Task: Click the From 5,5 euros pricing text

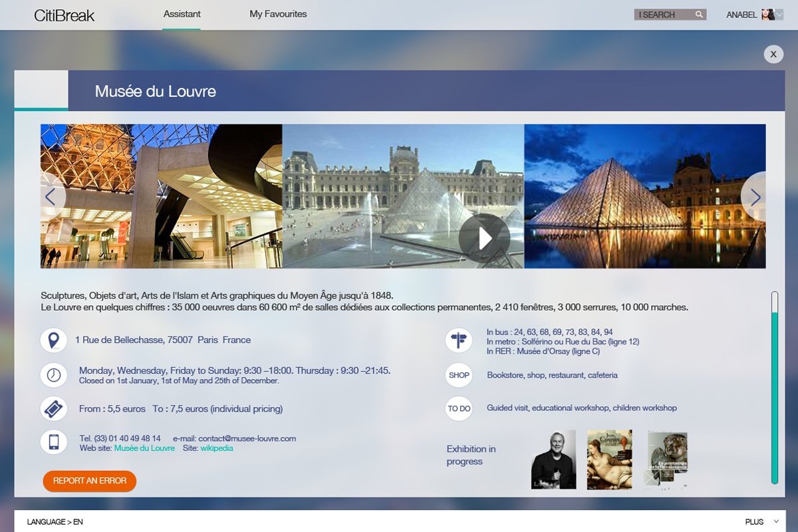Action: [x=181, y=409]
